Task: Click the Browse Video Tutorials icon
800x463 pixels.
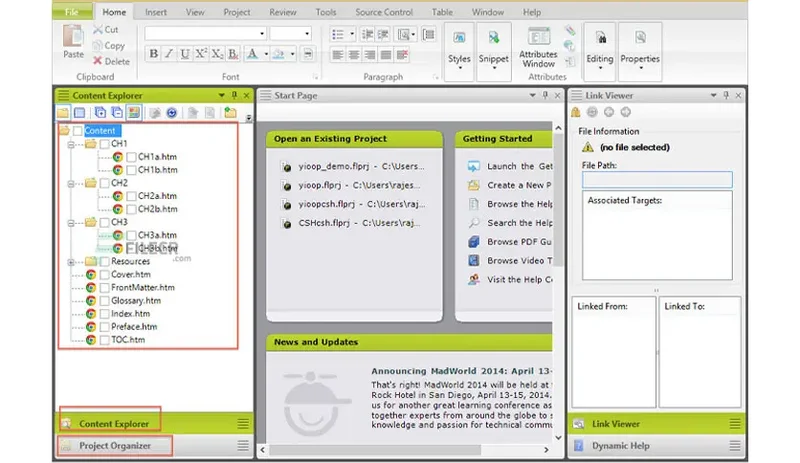Action: tap(473, 260)
